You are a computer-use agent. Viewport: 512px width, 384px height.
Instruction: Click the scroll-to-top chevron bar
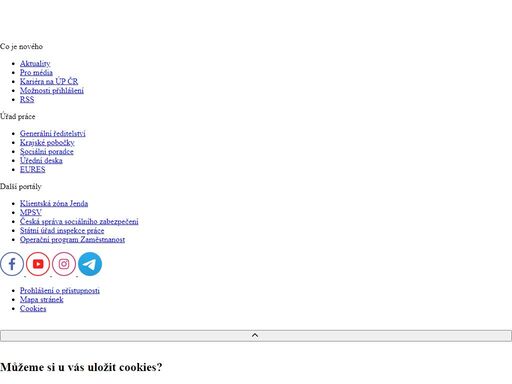(256, 336)
